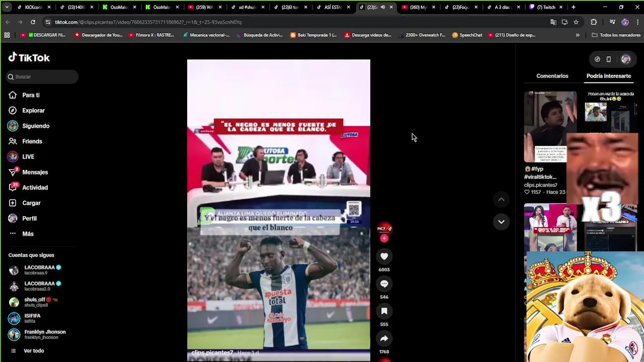The image size is (644, 362).
Task: Open profile avatar in top right
Action: click(x=625, y=59)
